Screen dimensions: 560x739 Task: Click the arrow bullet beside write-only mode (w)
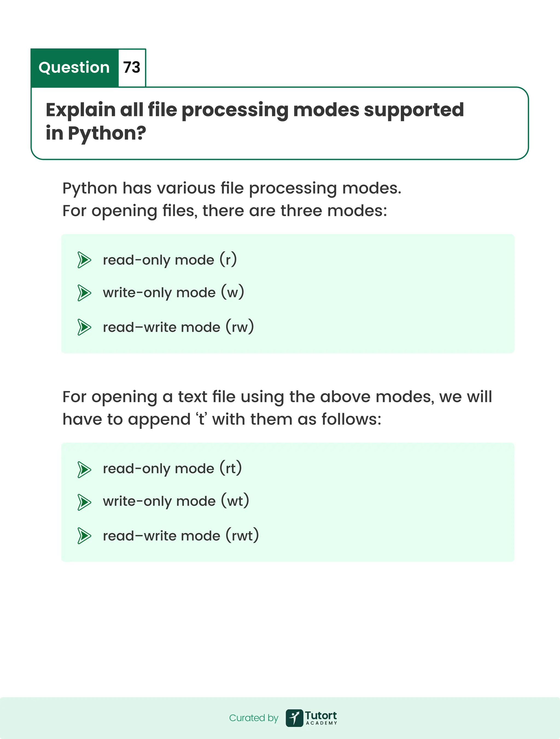tap(84, 293)
